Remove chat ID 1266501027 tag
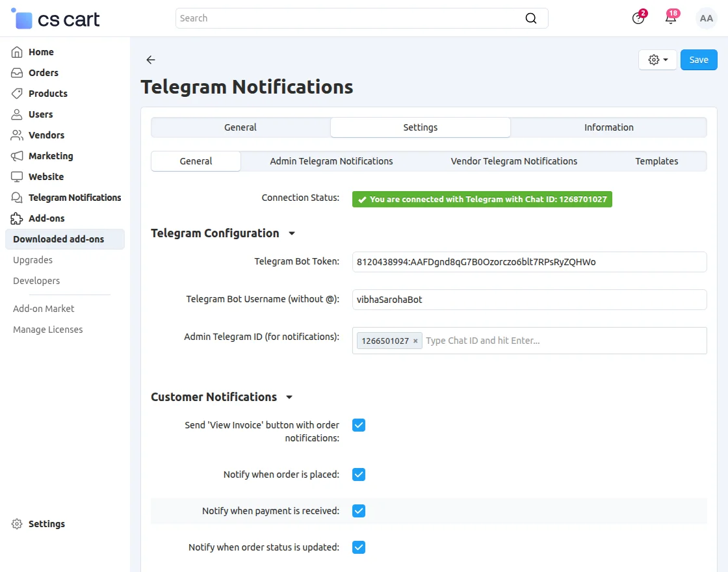The height and width of the screenshot is (572, 728). [415, 341]
